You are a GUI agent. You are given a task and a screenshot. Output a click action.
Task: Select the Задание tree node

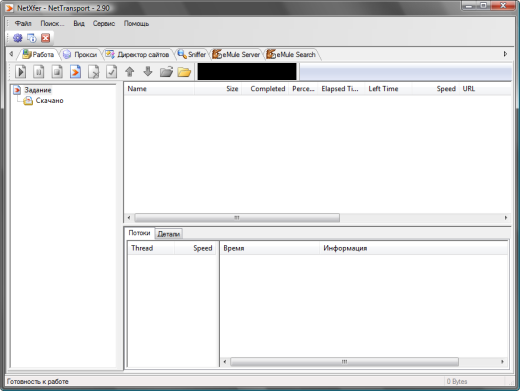click(x=38, y=90)
